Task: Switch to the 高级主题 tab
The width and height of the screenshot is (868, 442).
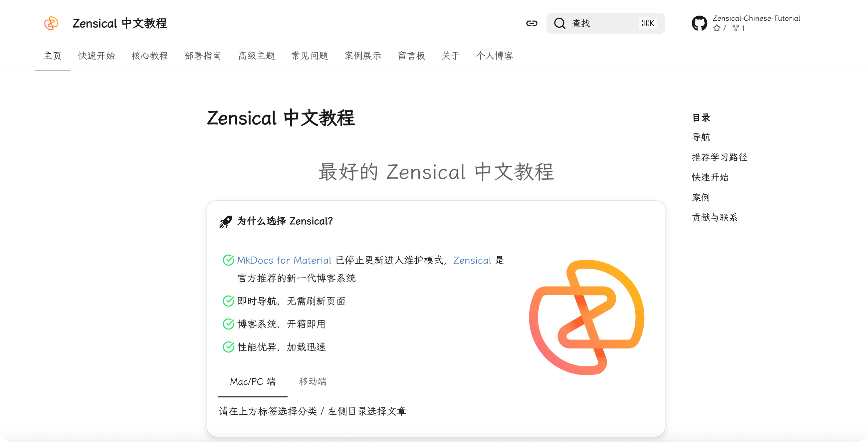Action: click(256, 56)
